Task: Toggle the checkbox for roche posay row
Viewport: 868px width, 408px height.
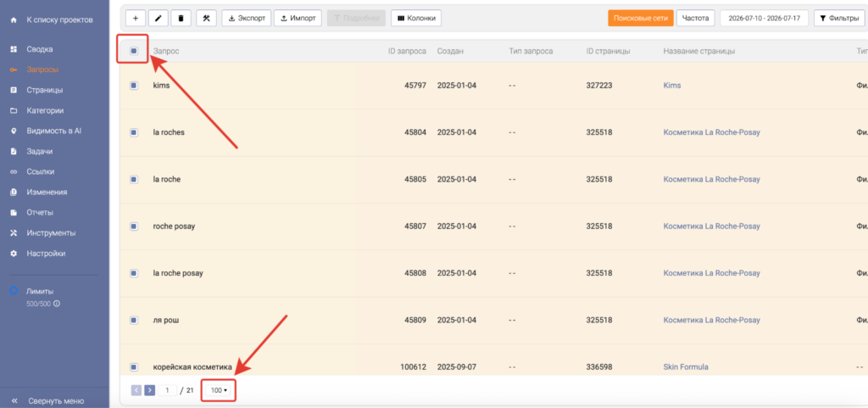Action: 133,226
